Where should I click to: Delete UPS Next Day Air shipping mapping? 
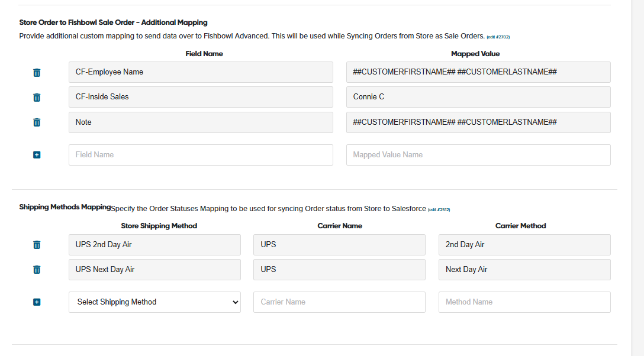[x=37, y=270]
